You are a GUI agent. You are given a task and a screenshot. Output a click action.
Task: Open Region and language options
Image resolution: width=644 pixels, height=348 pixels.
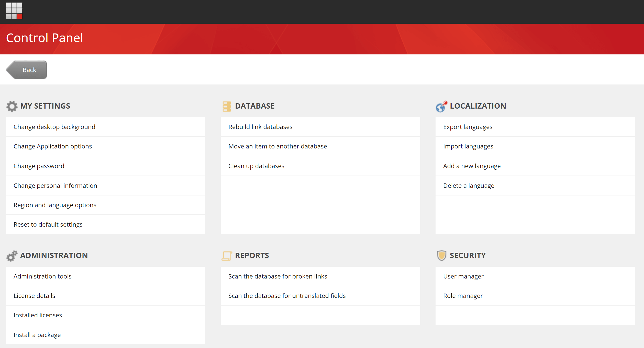(55, 205)
